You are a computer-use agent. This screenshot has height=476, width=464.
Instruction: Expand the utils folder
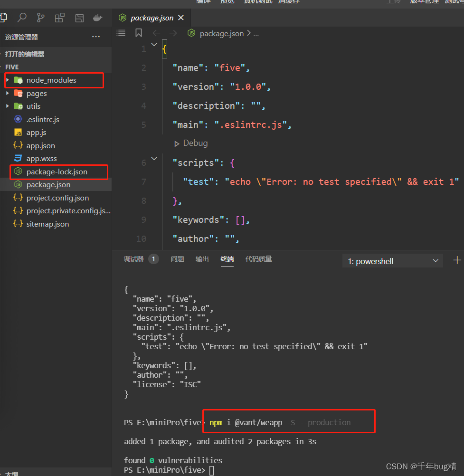click(8, 106)
